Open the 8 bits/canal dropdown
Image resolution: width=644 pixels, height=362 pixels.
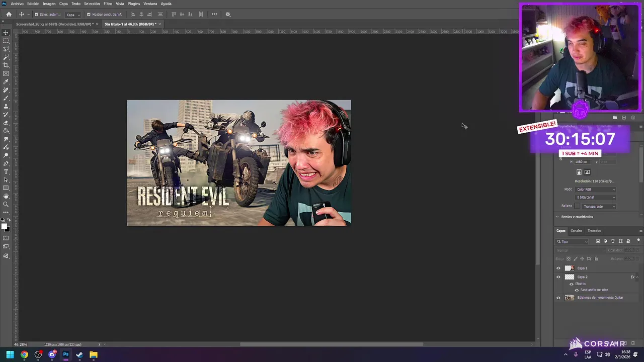pos(596,198)
